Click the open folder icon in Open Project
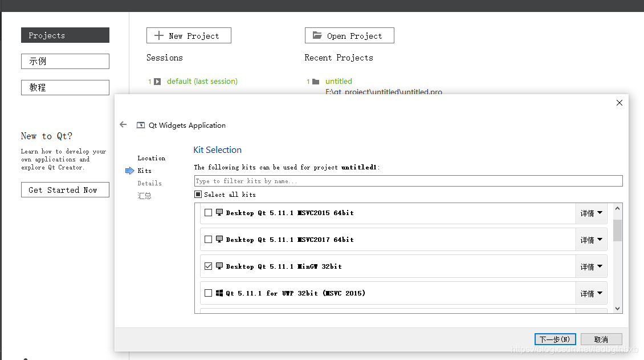644x360 pixels. click(317, 35)
